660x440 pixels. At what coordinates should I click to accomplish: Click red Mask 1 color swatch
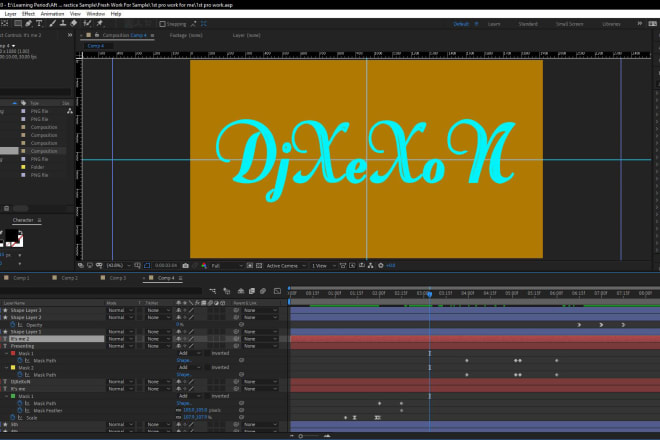13,353
